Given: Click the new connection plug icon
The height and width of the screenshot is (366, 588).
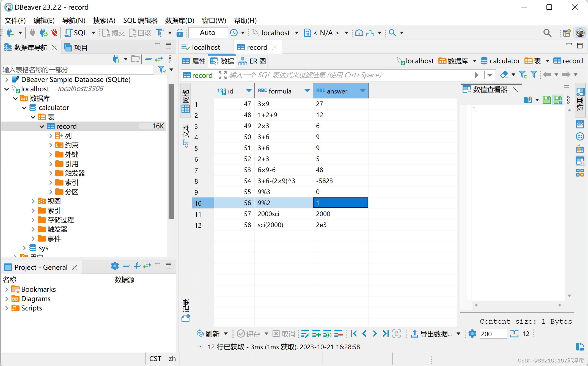Looking at the screenshot, I should tap(10, 33).
